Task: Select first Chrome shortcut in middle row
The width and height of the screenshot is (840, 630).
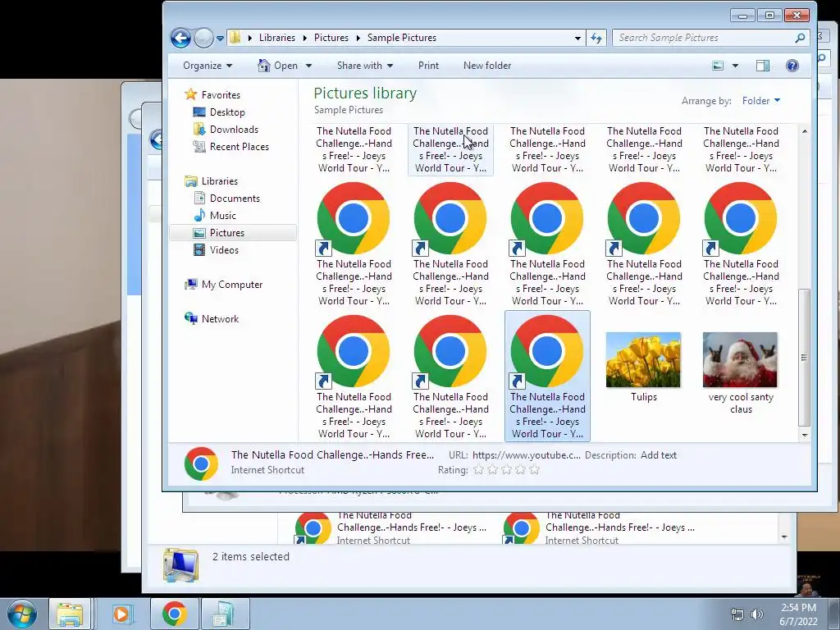Action: (x=354, y=218)
